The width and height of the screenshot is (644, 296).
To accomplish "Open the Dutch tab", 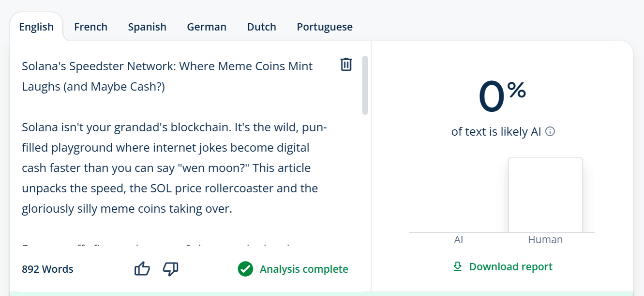I will coord(261,27).
